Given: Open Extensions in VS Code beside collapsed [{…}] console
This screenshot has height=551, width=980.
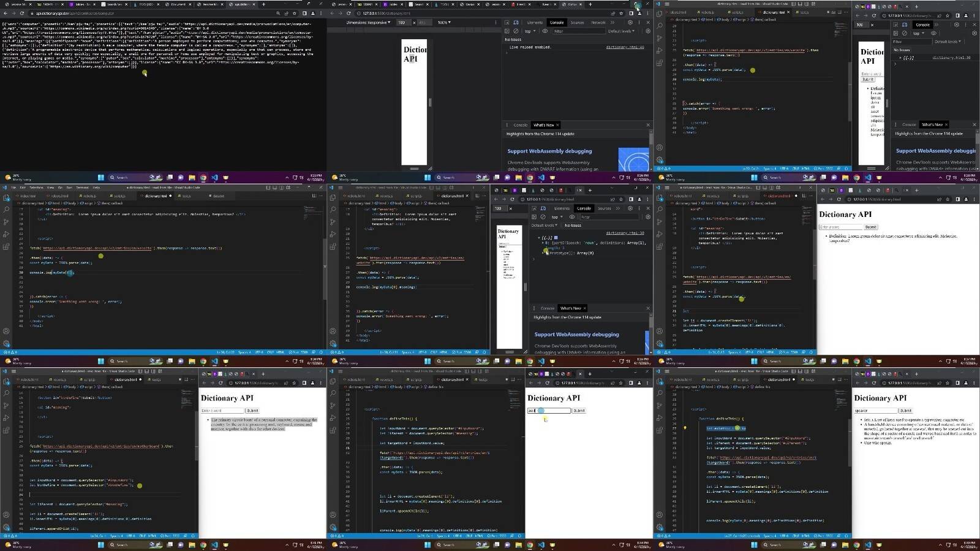Looking at the screenshot, I should click(x=659, y=63).
